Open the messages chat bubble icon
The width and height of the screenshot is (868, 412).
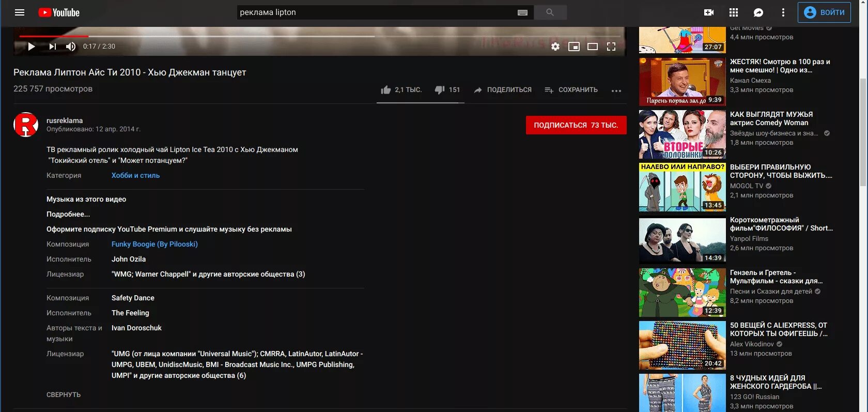point(758,12)
